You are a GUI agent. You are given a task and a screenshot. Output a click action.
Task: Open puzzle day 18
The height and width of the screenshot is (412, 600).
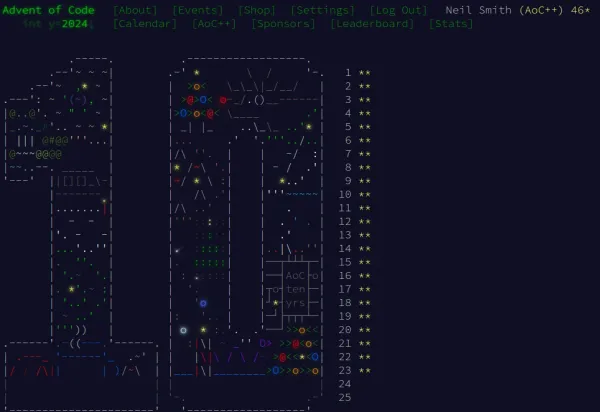click(345, 303)
